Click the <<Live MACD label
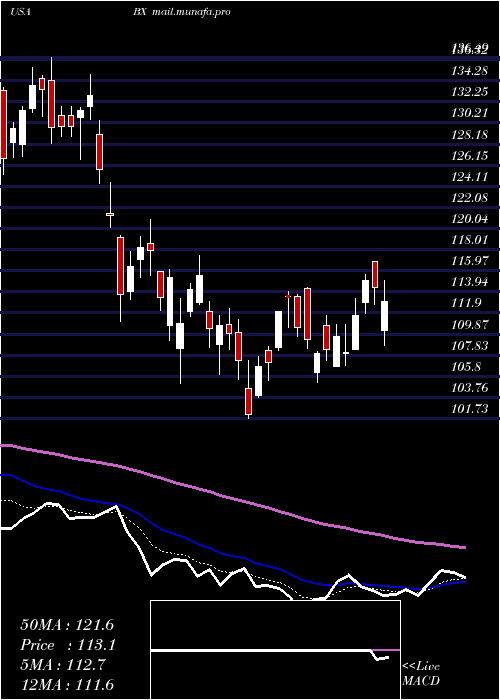Image resolution: width=500 pixels, height=700 pixels. pyautogui.click(x=421, y=674)
